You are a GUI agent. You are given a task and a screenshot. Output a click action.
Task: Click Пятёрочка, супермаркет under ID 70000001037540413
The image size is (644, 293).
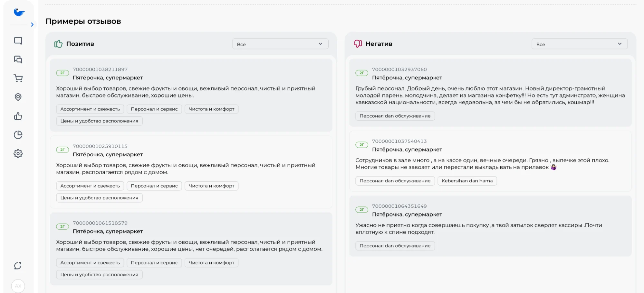[x=407, y=150]
